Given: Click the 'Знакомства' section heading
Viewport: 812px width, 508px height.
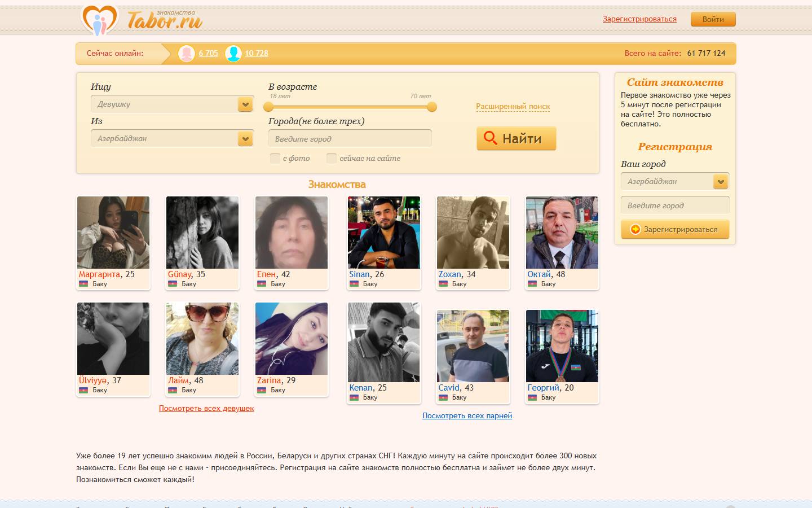Looking at the screenshot, I should point(337,184).
